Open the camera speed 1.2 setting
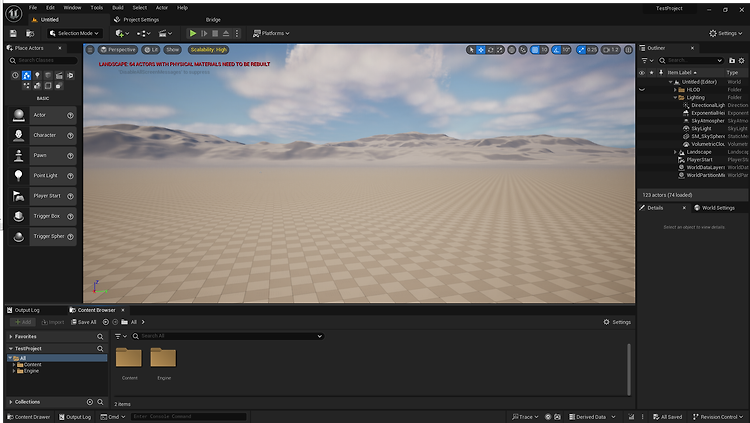This screenshot has height=423, width=750. 610,50
